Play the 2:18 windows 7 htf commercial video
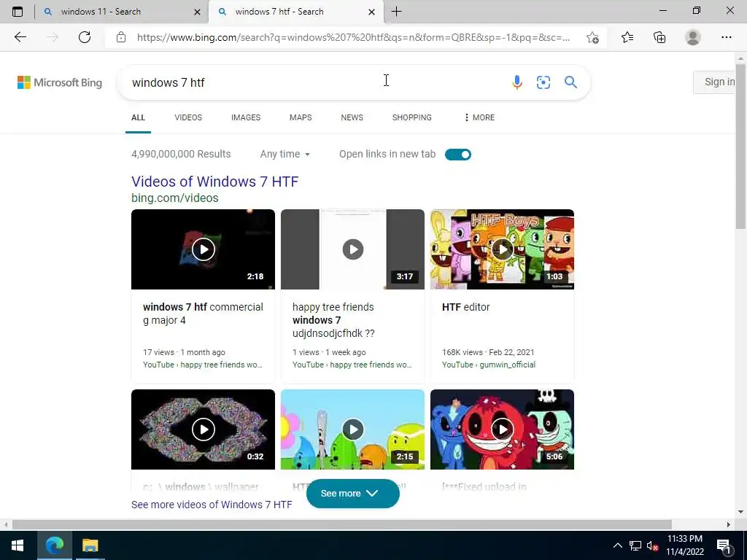This screenshot has width=747, height=560. (x=203, y=249)
